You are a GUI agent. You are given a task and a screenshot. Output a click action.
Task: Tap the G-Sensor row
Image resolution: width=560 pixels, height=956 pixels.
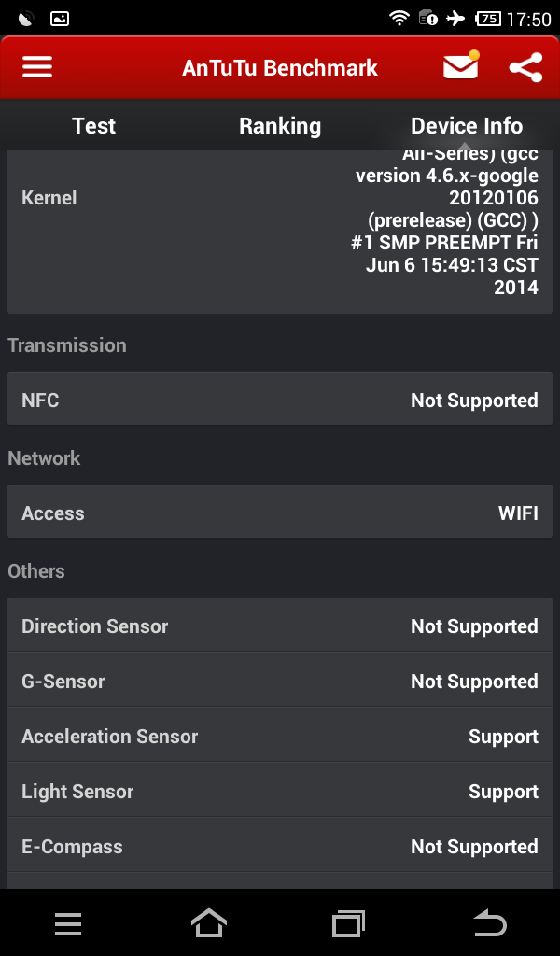pos(280,681)
